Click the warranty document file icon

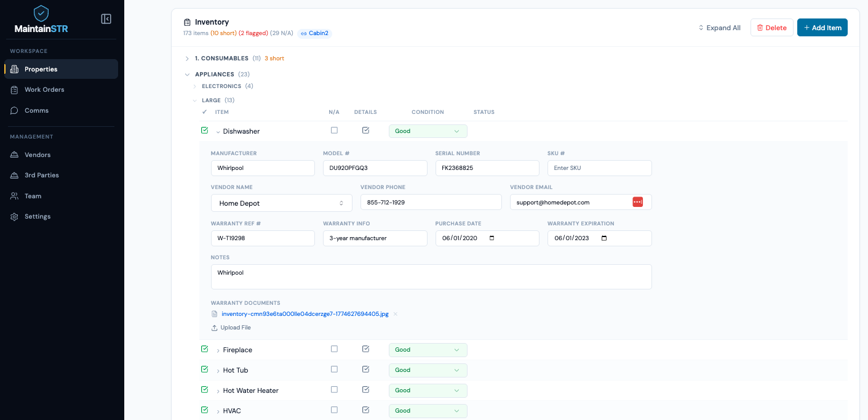click(214, 314)
